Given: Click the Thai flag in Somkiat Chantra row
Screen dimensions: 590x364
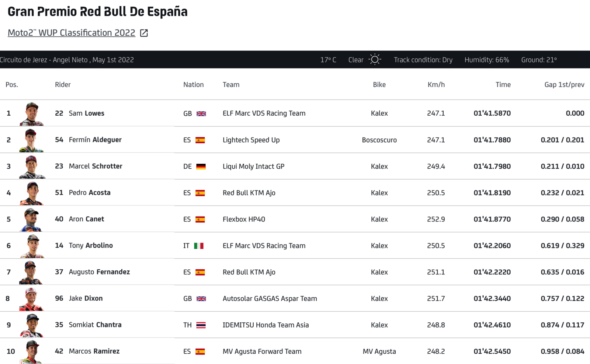Looking at the screenshot, I should (x=201, y=325).
